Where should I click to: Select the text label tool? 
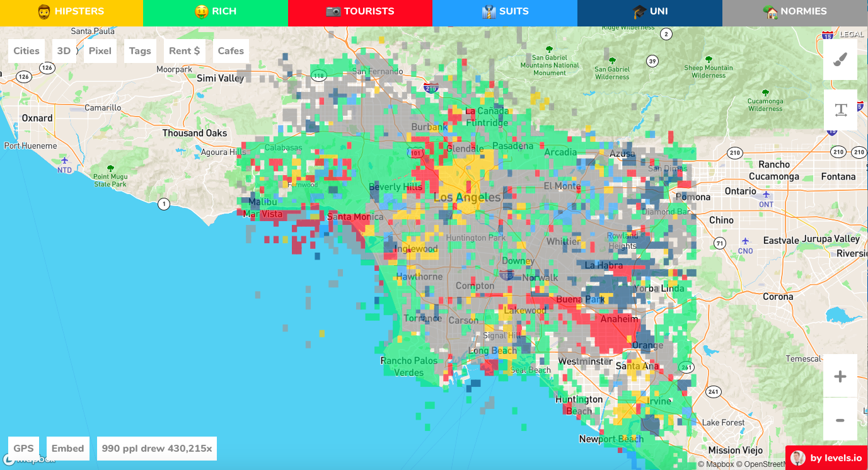click(840, 110)
